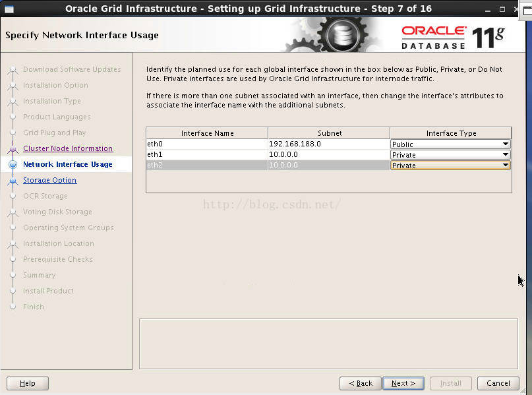Click the Next button
532x395 pixels.
coord(403,383)
